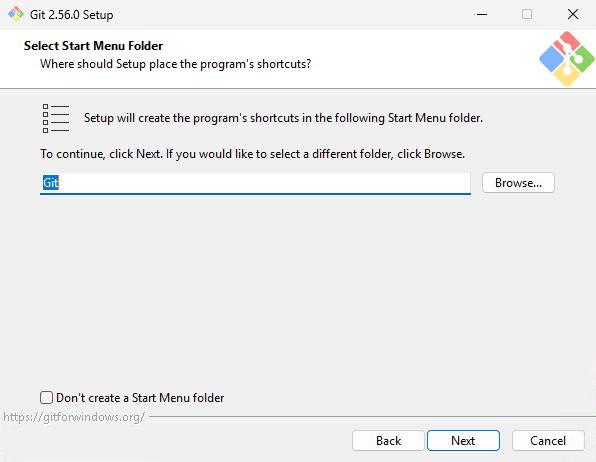This screenshot has height=462, width=596.
Task: Click the Git icon in title bar
Action: (16, 14)
